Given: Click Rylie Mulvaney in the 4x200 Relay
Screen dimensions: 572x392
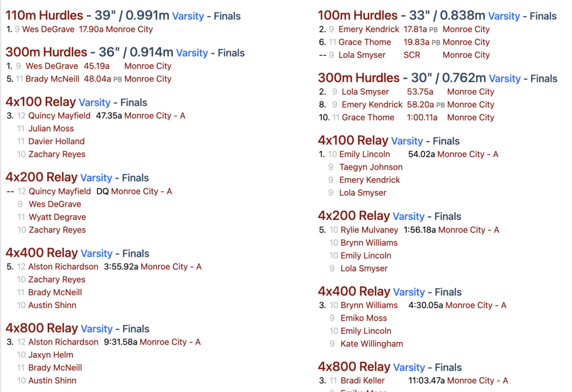Looking at the screenshot, I should click(369, 230).
